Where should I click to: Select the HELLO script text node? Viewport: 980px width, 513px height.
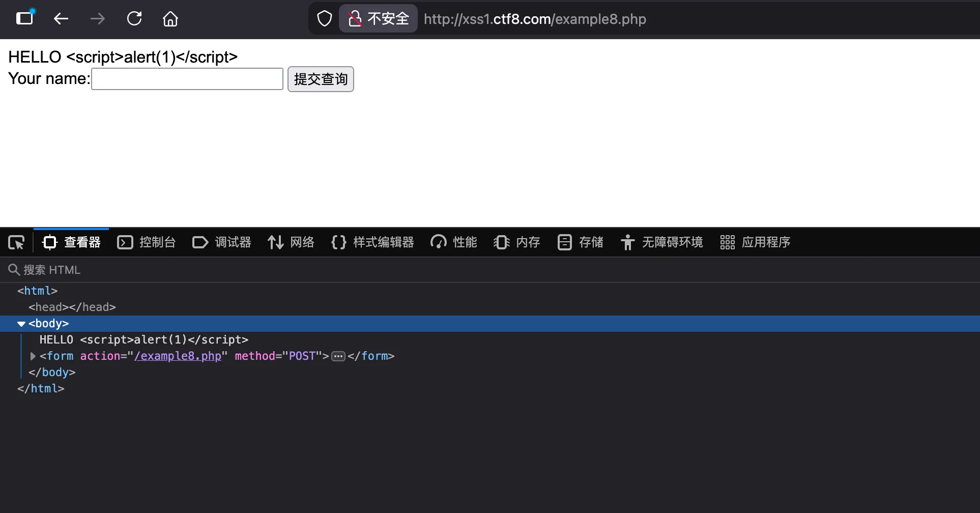pyautogui.click(x=144, y=339)
